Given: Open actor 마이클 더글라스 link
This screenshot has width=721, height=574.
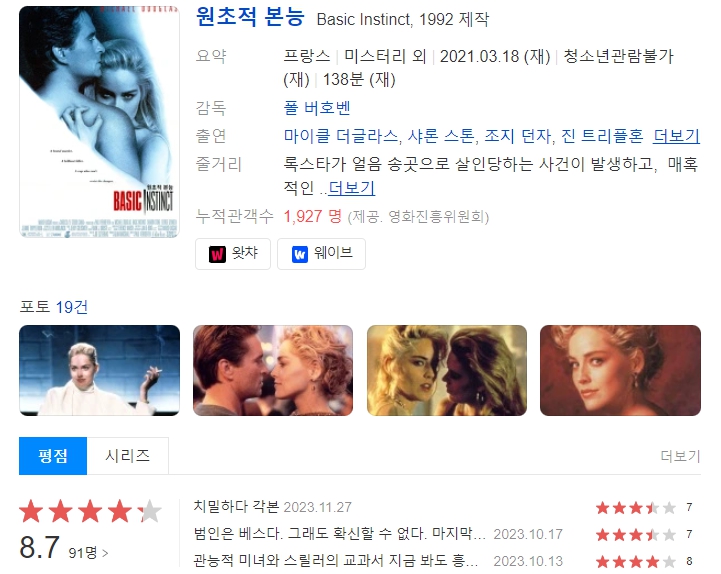Looking at the screenshot, I should (340, 136).
